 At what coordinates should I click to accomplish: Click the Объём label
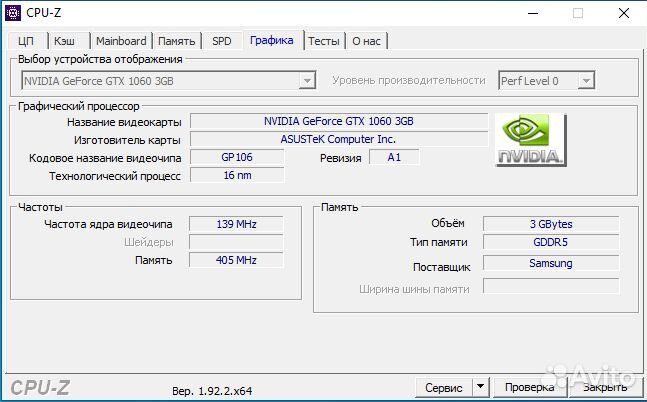(x=448, y=223)
